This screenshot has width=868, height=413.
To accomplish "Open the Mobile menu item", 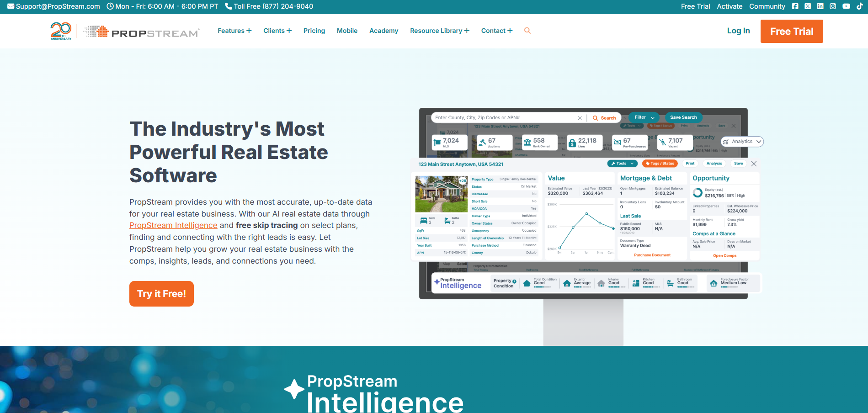I will (x=347, y=31).
